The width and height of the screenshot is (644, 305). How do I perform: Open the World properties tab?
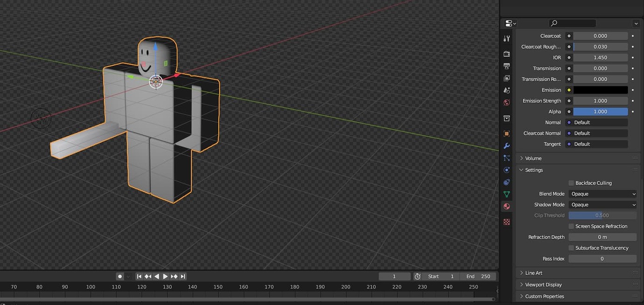click(507, 102)
